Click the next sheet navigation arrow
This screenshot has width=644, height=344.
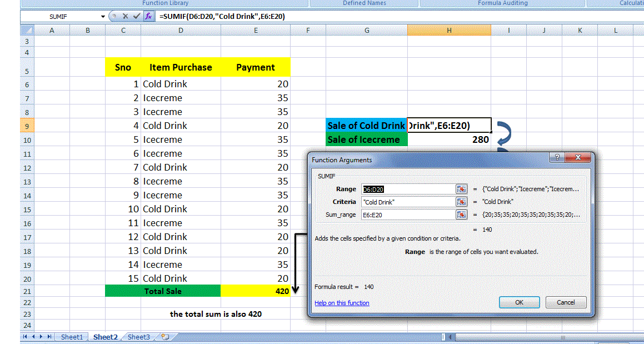point(41,337)
